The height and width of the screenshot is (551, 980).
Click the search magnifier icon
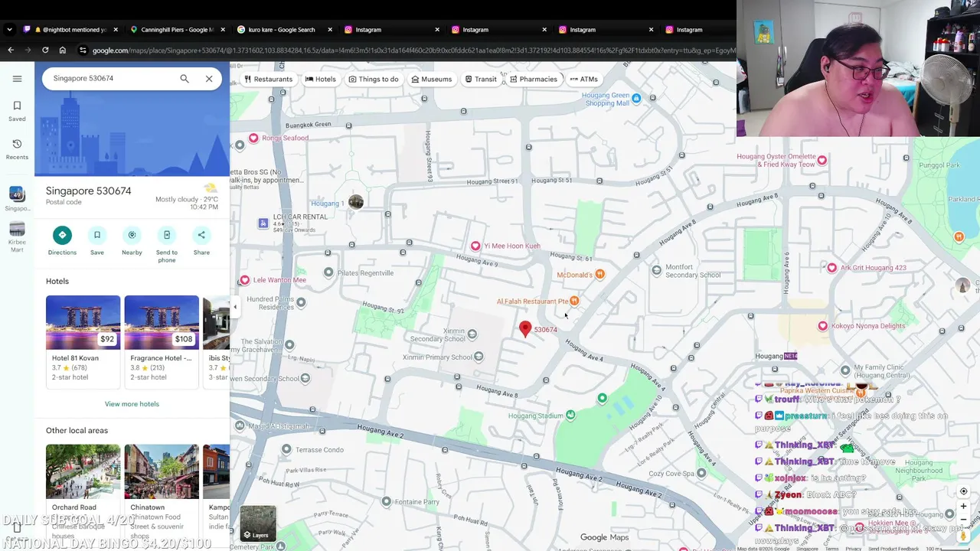tap(185, 78)
